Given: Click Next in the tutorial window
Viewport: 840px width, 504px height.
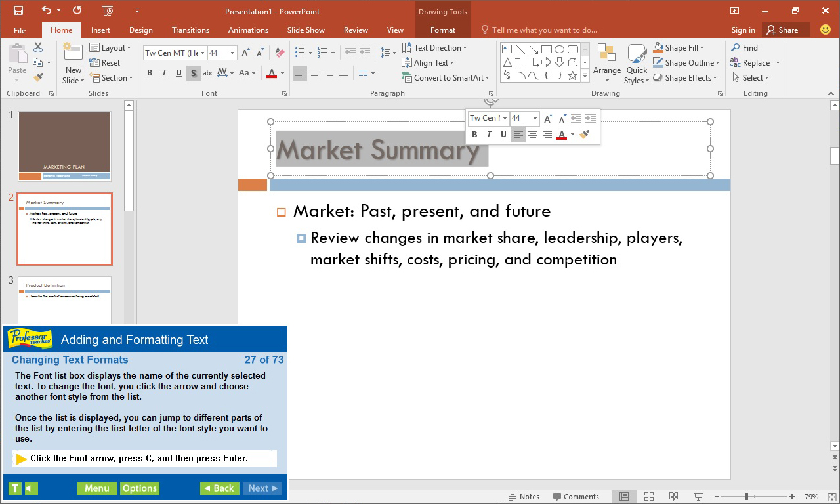Looking at the screenshot, I should (262, 488).
